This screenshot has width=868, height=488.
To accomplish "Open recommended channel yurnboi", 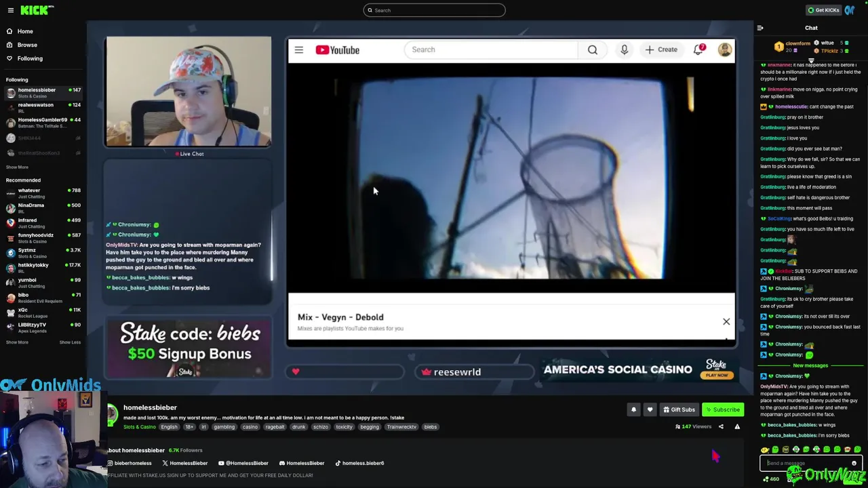I will coord(43,283).
